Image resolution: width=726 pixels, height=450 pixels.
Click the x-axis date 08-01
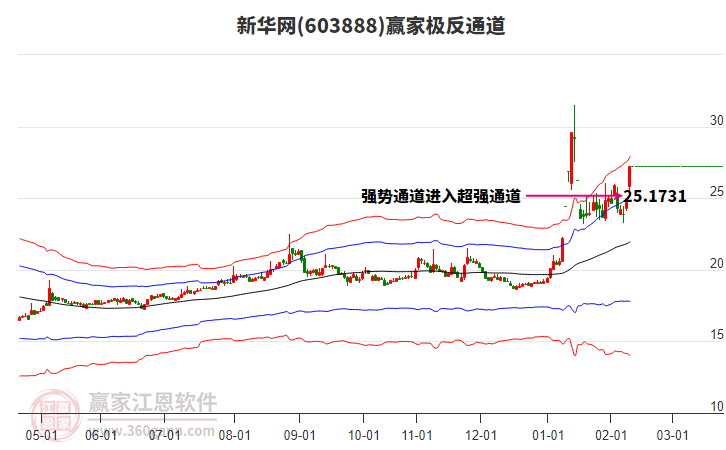[234, 436]
